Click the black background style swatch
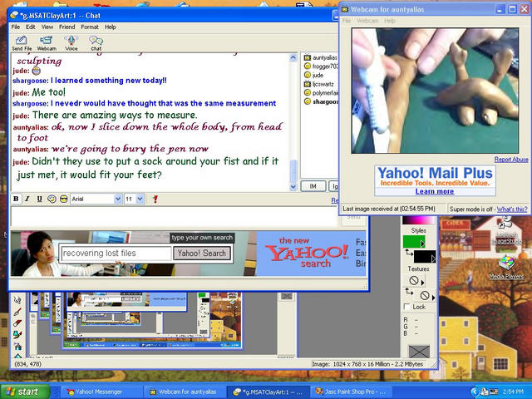Viewport: 532px width, 399px height. 423,257
